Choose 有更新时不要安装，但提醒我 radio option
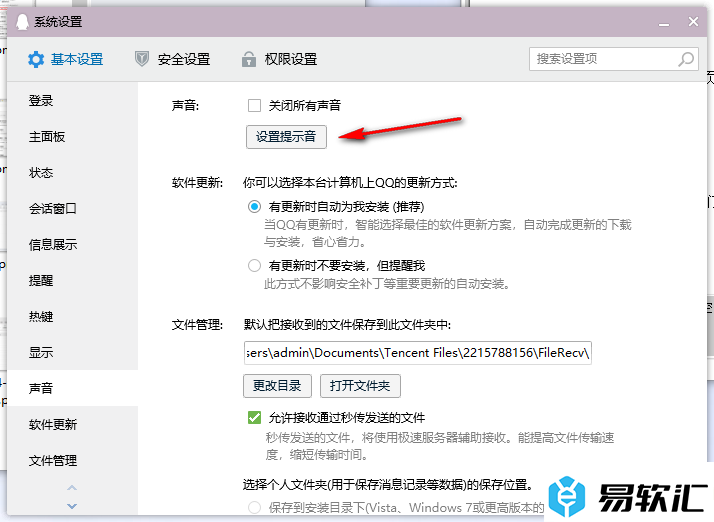Screen dimensions: 714x522 [x=254, y=266]
